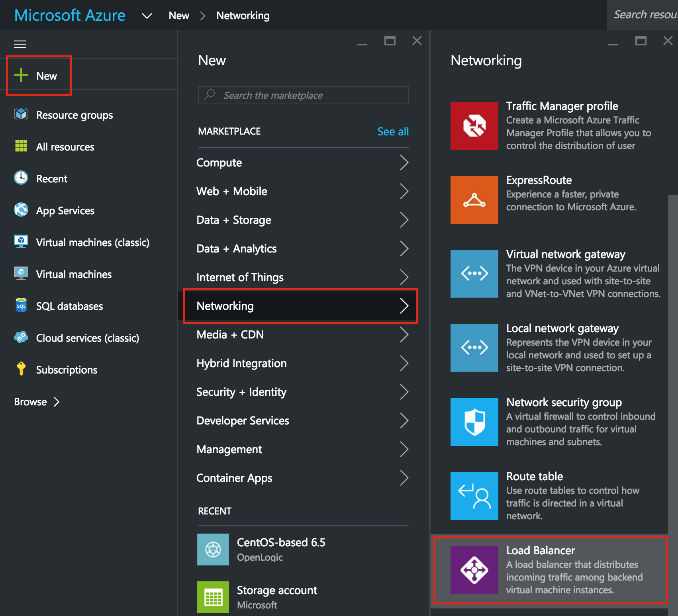Close the Networking blade
Screen dimensions: 678x616
(x=668, y=41)
